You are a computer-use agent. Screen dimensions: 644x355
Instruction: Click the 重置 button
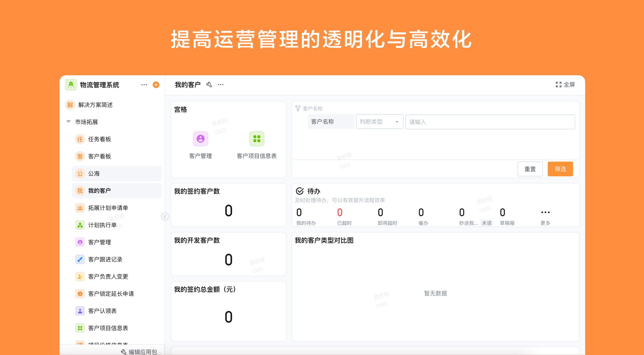[x=530, y=169]
